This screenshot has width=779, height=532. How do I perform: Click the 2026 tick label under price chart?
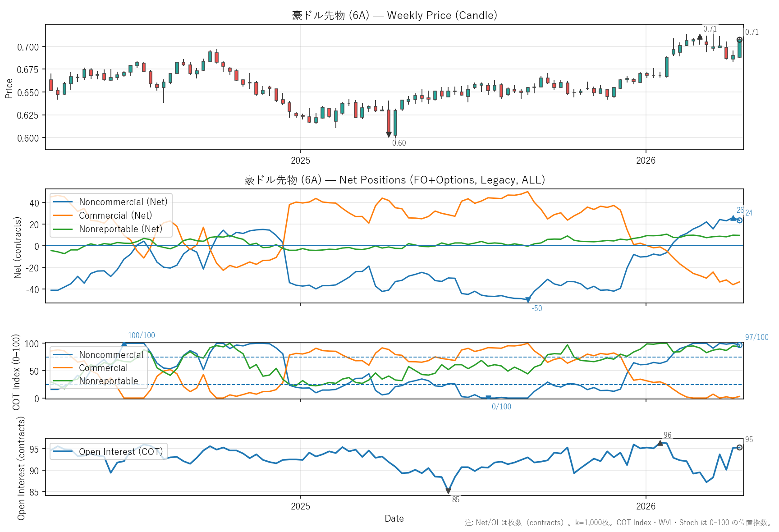(x=646, y=161)
